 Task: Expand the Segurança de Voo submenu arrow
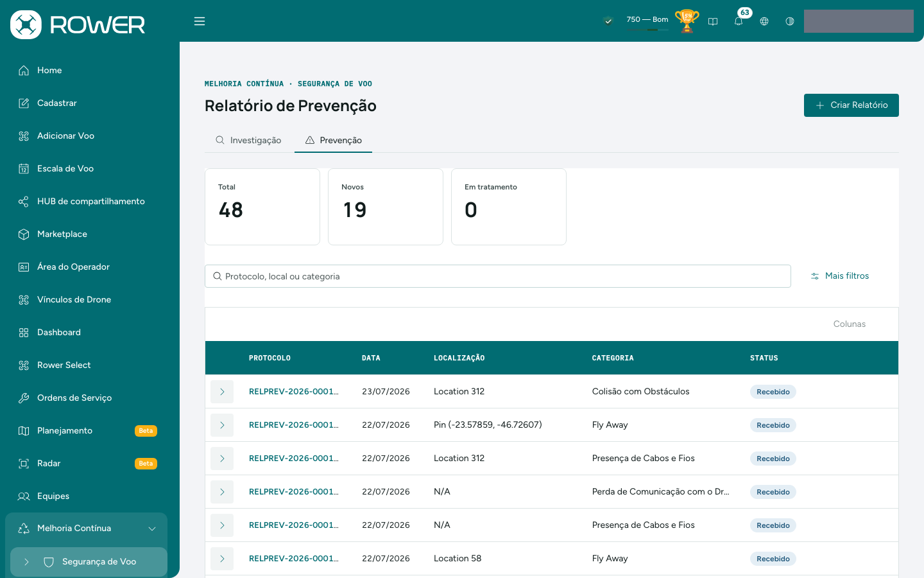point(26,562)
